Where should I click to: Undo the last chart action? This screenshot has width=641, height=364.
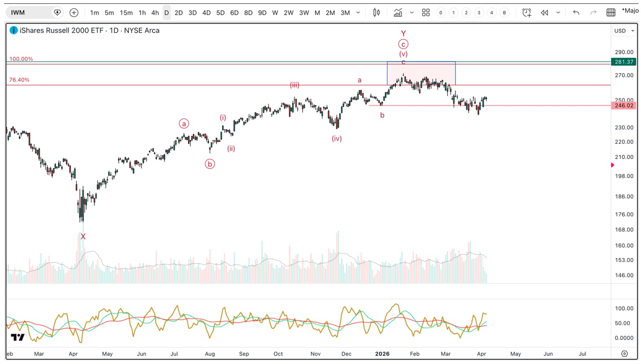point(576,13)
